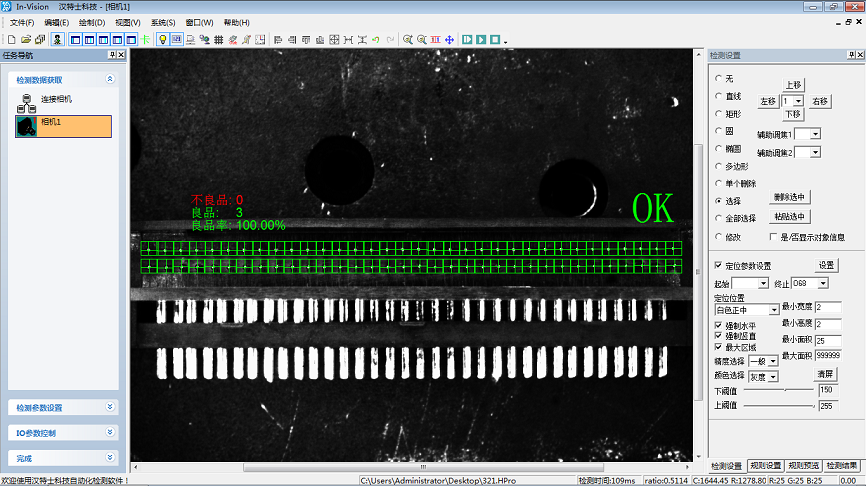Click the Open file folder icon
This screenshot has width=866, height=486.
click(x=24, y=39)
